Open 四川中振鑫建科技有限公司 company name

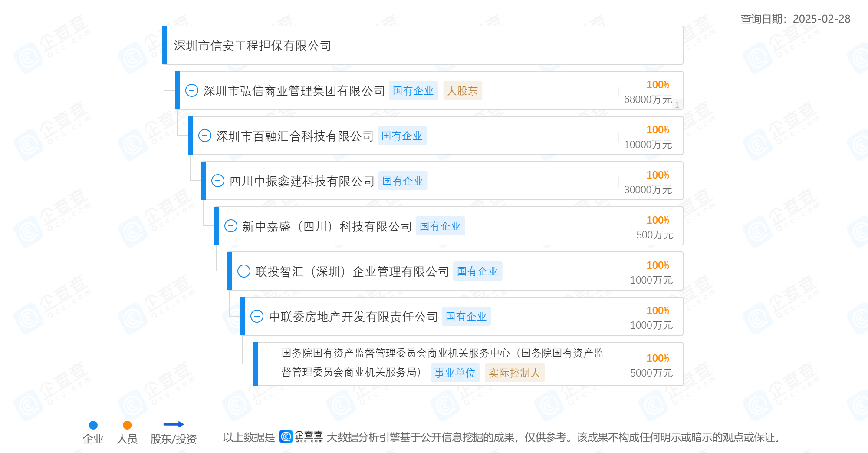point(302,181)
